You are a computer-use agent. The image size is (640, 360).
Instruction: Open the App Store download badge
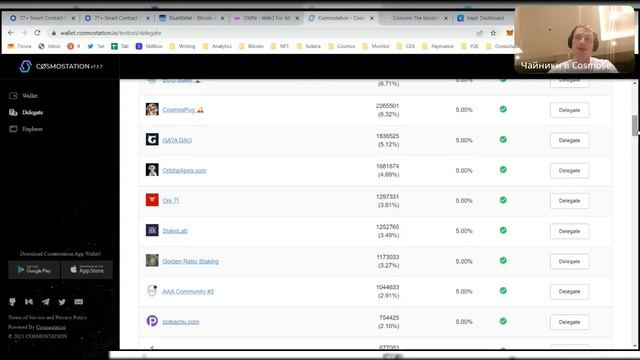click(x=87, y=270)
